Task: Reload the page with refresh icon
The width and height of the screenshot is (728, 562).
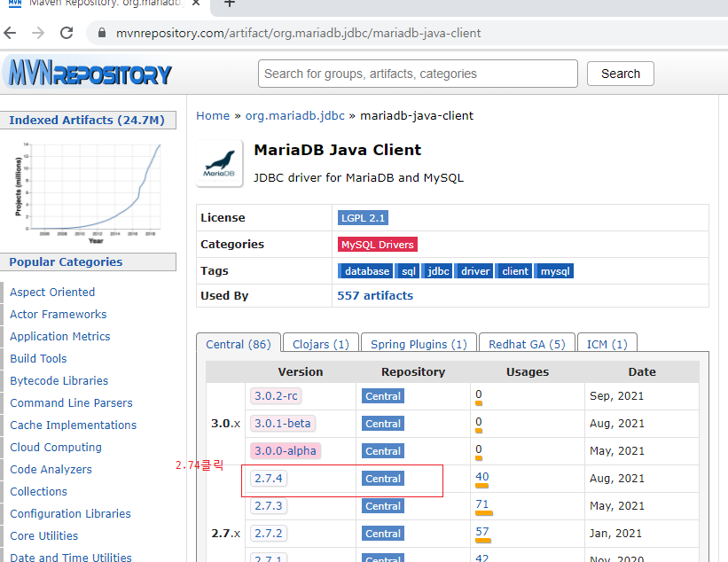Action: point(67,33)
